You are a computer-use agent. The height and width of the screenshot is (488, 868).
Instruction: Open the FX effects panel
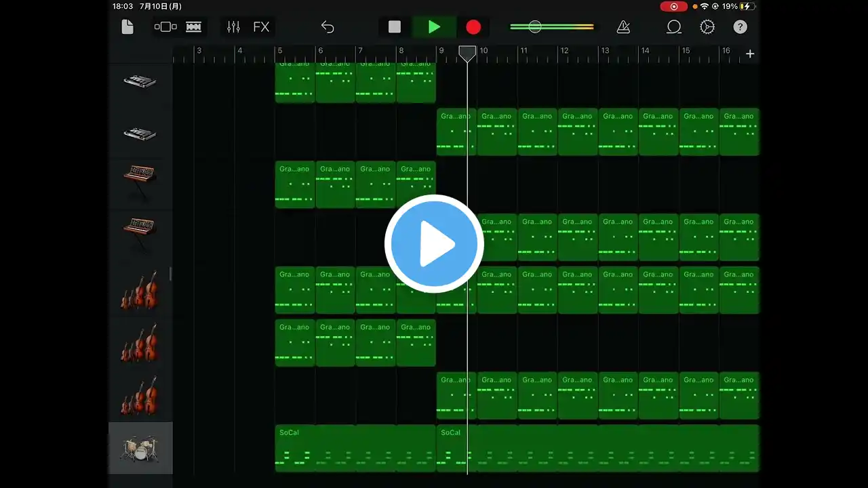click(261, 27)
